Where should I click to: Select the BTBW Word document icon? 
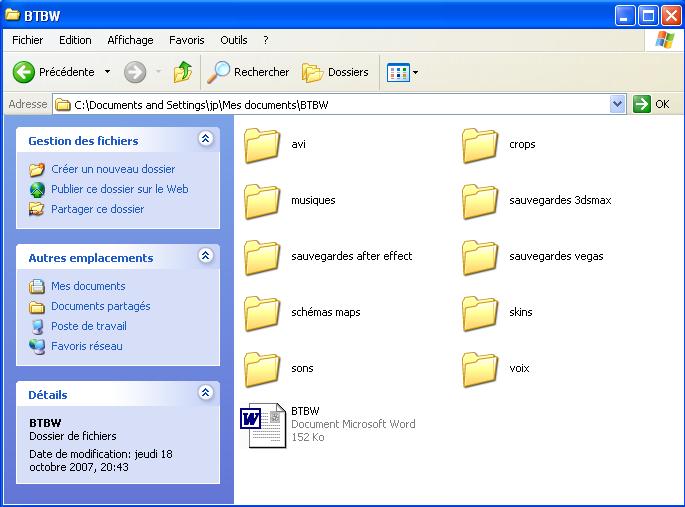click(x=263, y=425)
